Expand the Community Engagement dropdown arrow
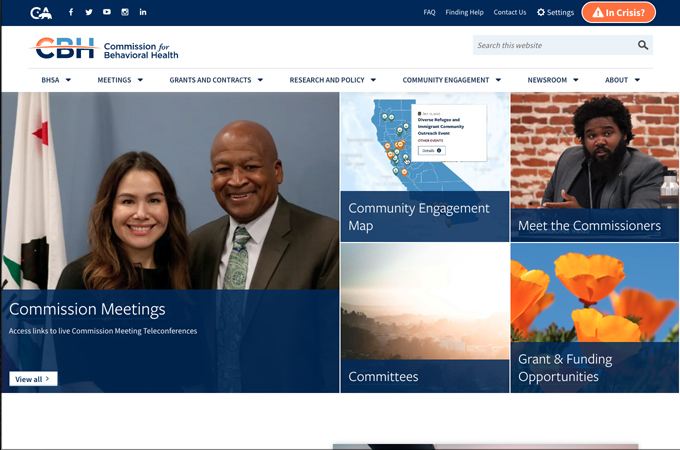 pos(498,80)
